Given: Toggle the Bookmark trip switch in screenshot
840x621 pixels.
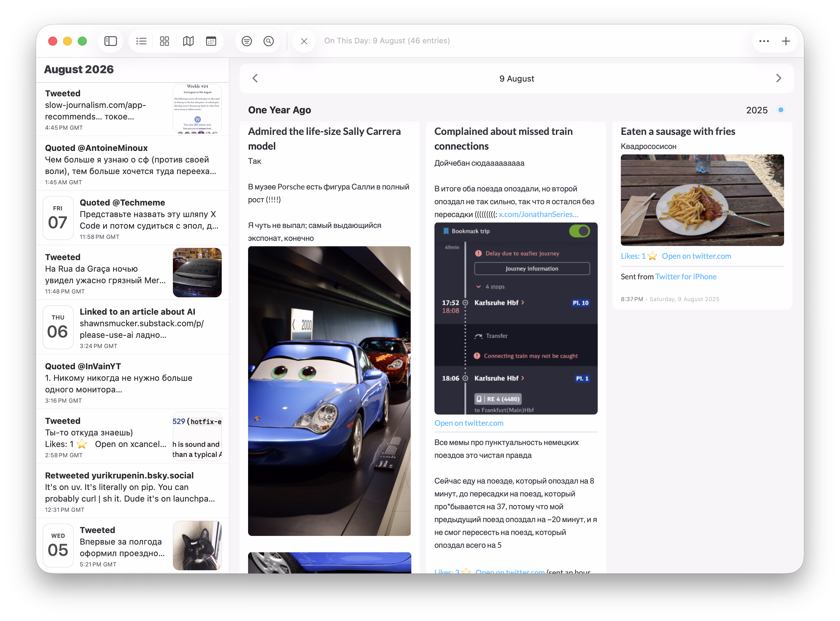Looking at the screenshot, I should pyautogui.click(x=579, y=231).
